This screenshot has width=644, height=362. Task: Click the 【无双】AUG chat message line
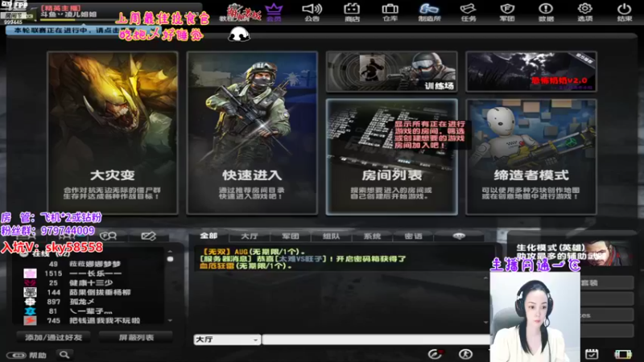252,252
